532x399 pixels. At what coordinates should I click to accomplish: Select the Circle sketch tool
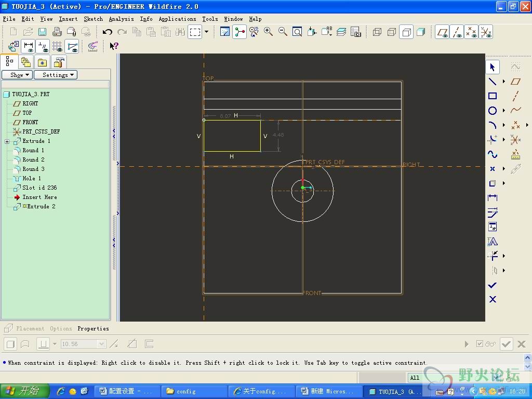point(493,110)
